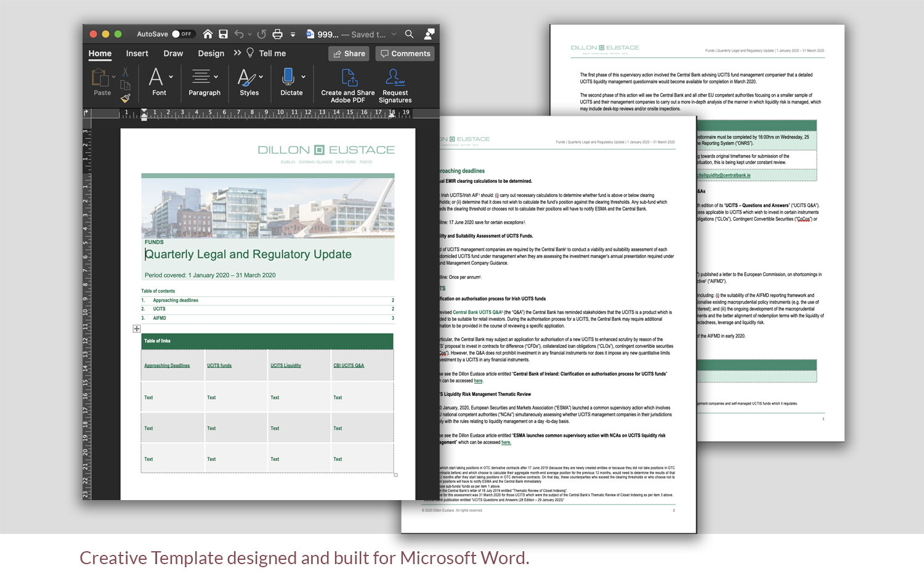Image resolution: width=924 pixels, height=582 pixels.
Task: Expand the document title chevron menu
Action: tap(394, 34)
